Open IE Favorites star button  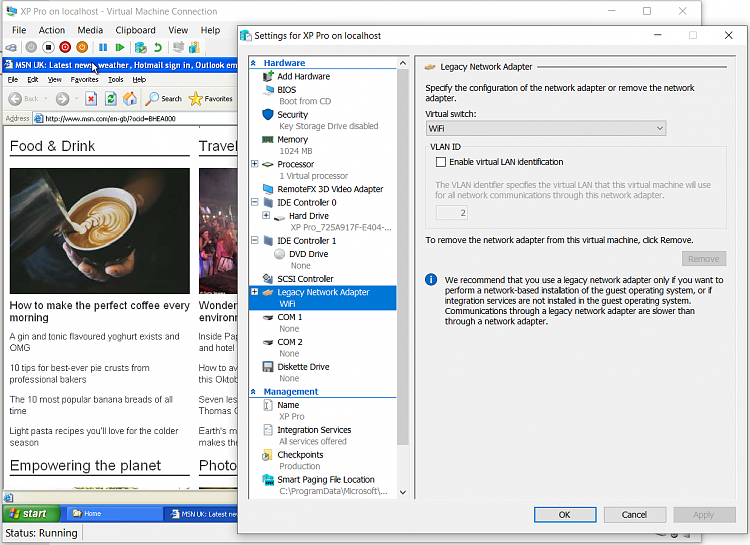tap(211, 99)
